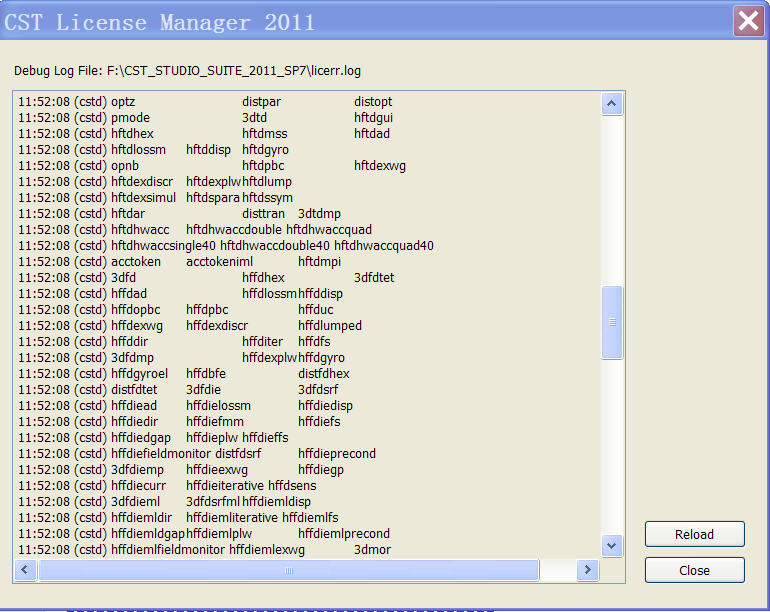This screenshot has width=770, height=612.
Task: Click the log entry 'hftdhwaccquad'
Action: pyautogui.click(x=329, y=230)
